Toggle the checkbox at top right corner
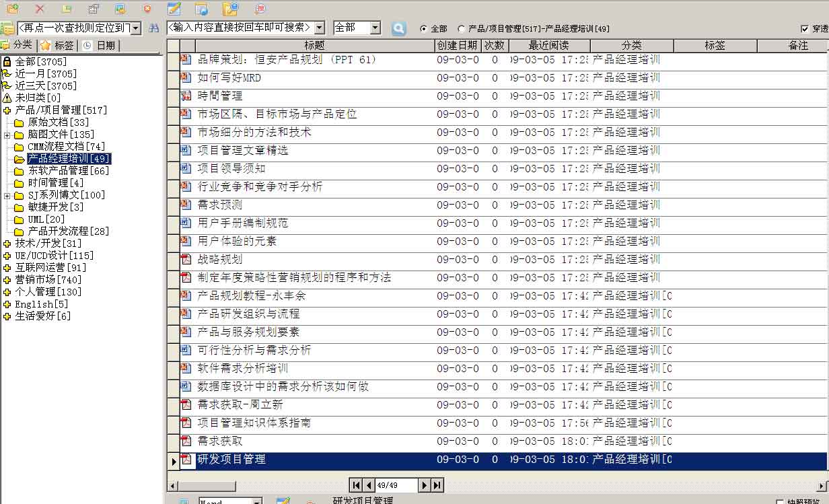The width and height of the screenshot is (829, 504). (x=805, y=29)
